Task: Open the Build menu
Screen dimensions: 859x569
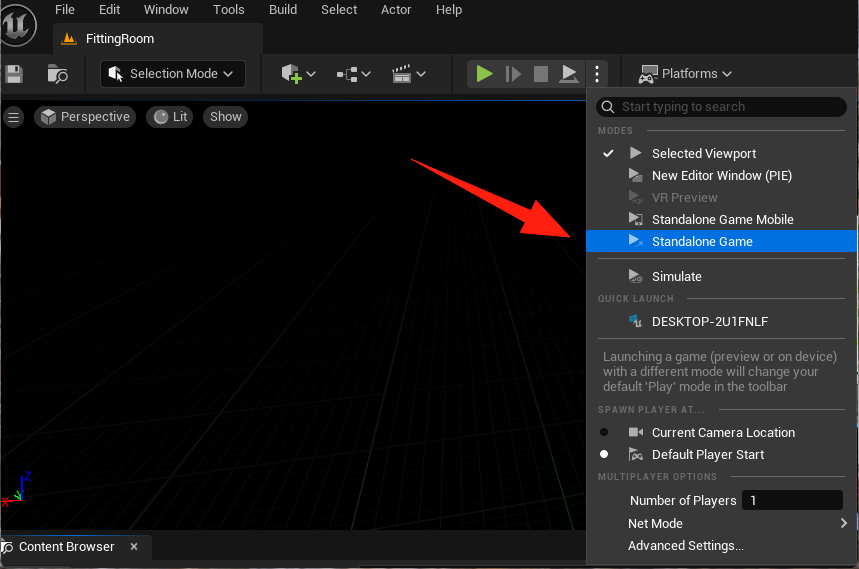Action: pyautogui.click(x=283, y=10)
